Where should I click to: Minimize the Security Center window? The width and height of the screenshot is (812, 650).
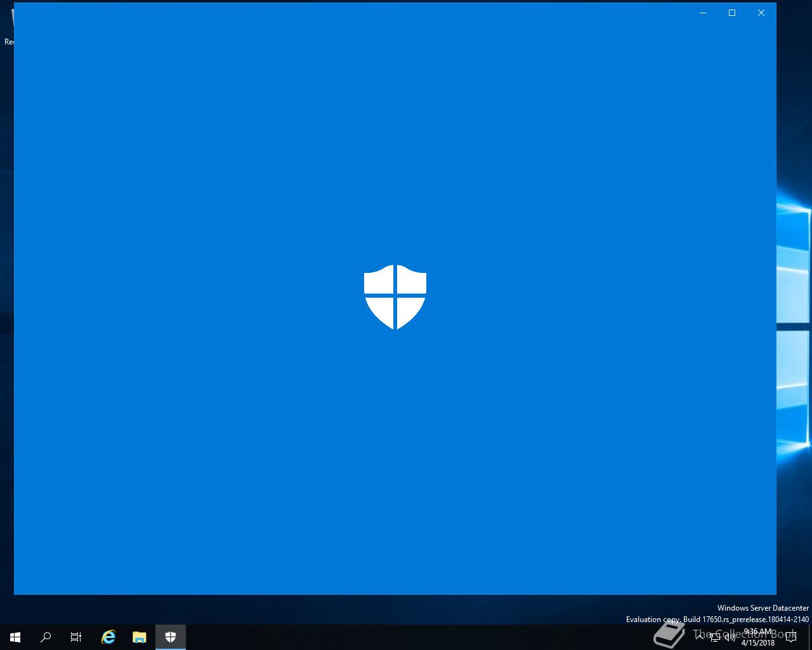(x=703, y=13)
